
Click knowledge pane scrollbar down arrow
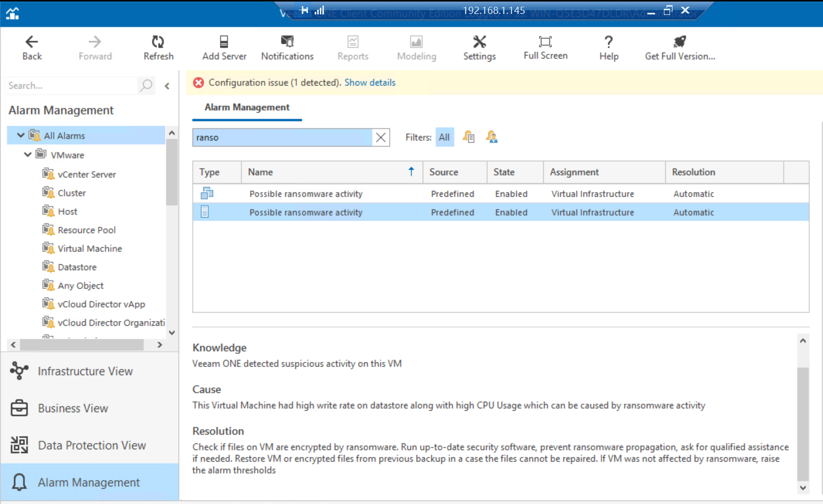(x=802, y=488)
